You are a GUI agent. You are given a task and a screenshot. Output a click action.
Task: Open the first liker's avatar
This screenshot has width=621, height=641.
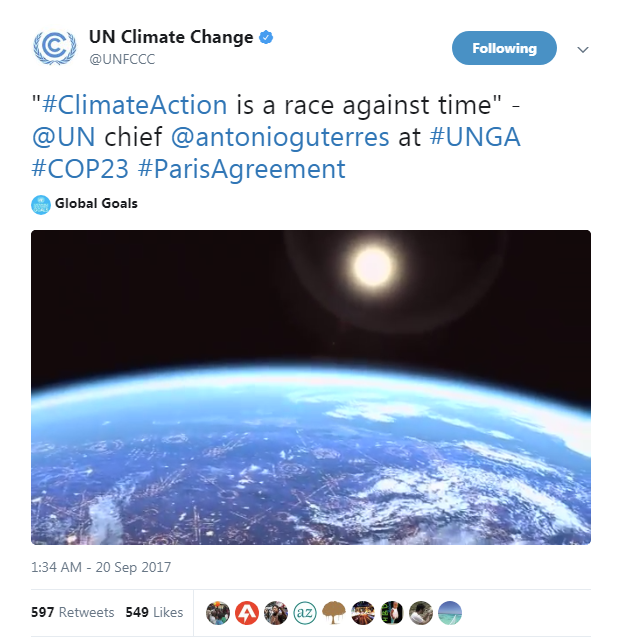point(218,613)
